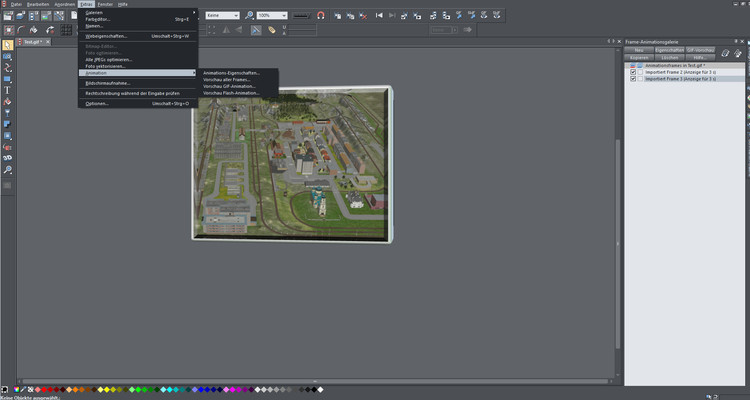
Task: Toggle first checkbox of Importiert Frame 3
Action: click(633, 78)
